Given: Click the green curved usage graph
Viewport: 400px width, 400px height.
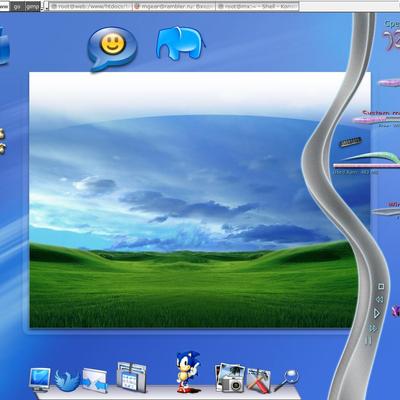Looking at the screenshot, I should 372,157.
